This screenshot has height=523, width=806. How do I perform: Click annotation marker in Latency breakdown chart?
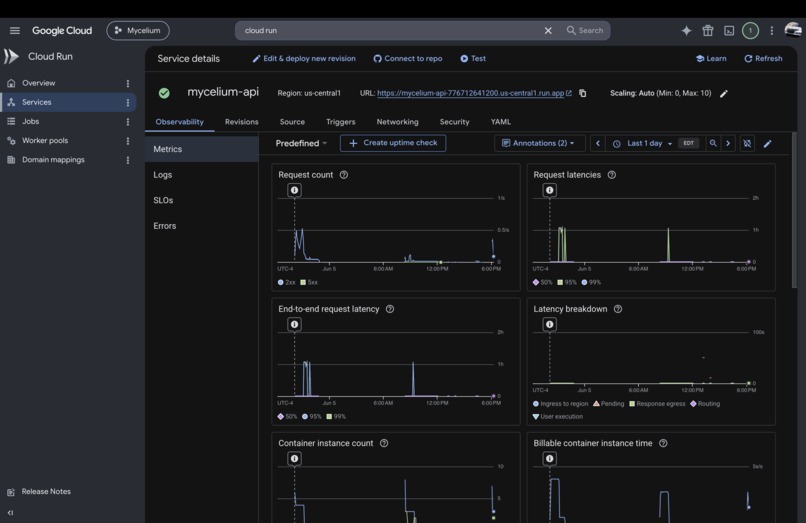(549, 324)
